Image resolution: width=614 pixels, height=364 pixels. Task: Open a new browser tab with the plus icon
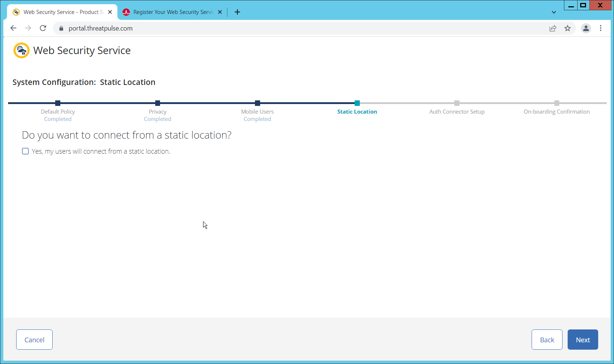(237, 12)
